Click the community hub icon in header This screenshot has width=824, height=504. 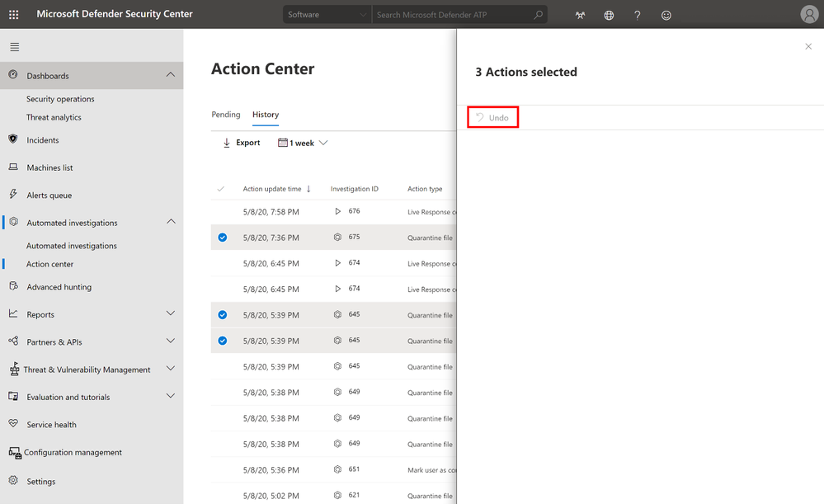point(580,15)
